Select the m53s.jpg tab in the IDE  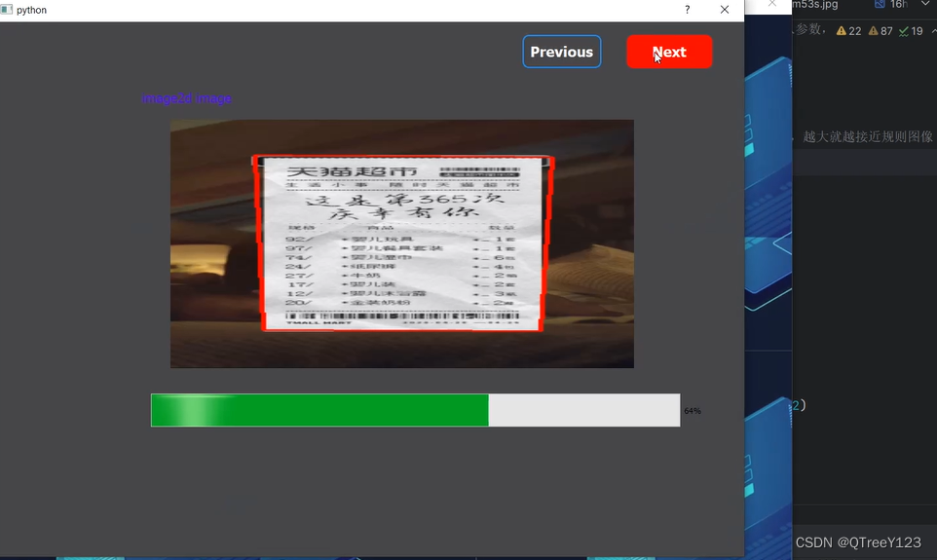[815, 5]
